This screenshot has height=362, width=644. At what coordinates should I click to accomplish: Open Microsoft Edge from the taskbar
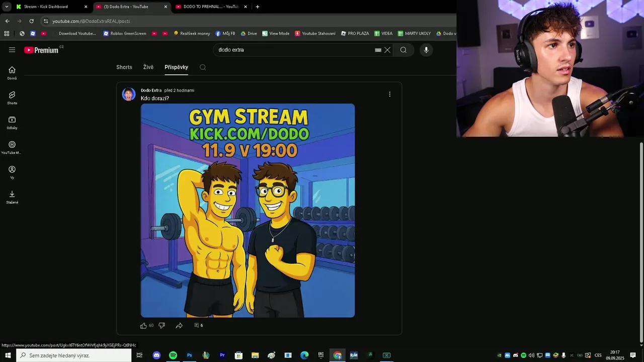pyautogui.click(x=304, y=355)
